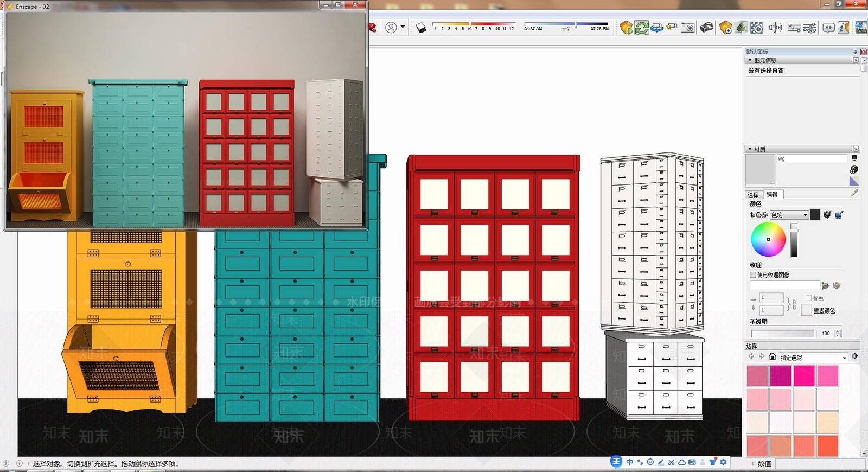
Task: Click the synchronize views camera icon
Action: point(656,27)
